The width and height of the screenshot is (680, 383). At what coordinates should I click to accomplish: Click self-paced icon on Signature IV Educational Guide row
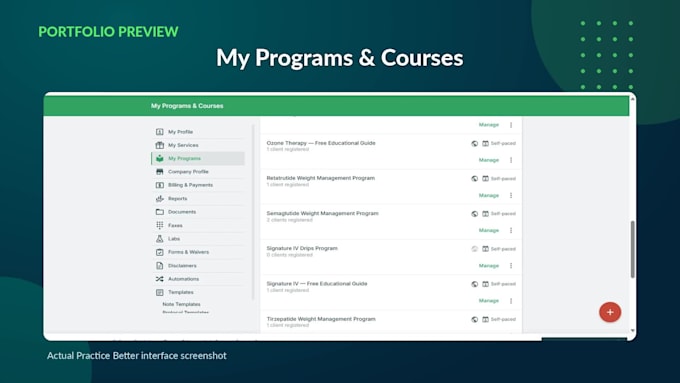pyautogui.click(x=485, y=284)
